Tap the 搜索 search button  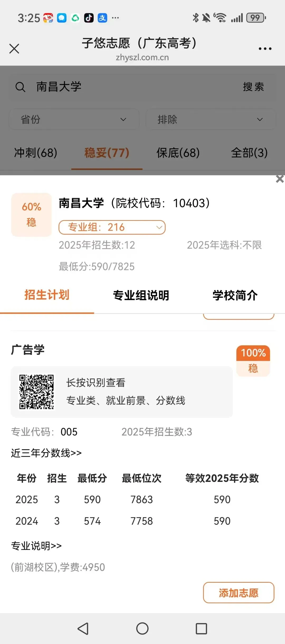253,87
